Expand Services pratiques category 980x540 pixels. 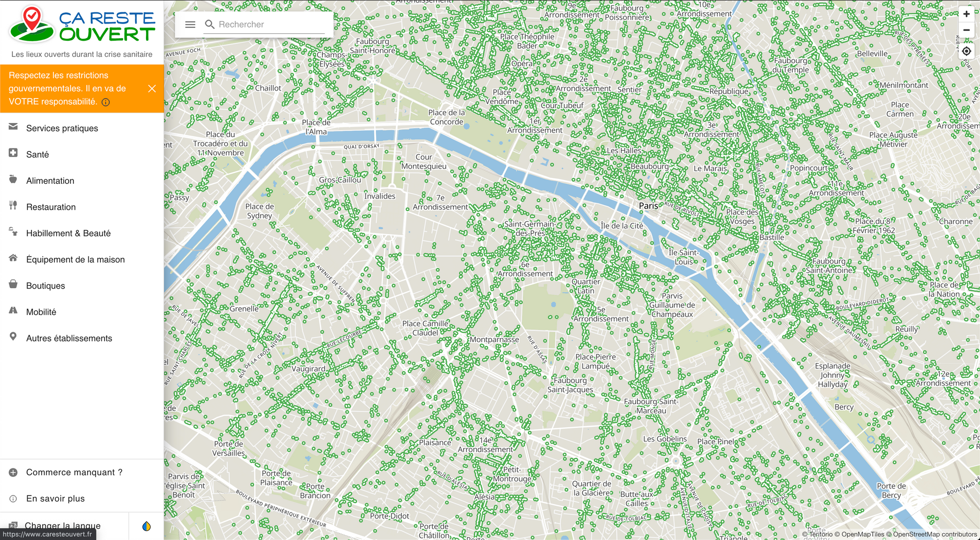coord(82,128)
